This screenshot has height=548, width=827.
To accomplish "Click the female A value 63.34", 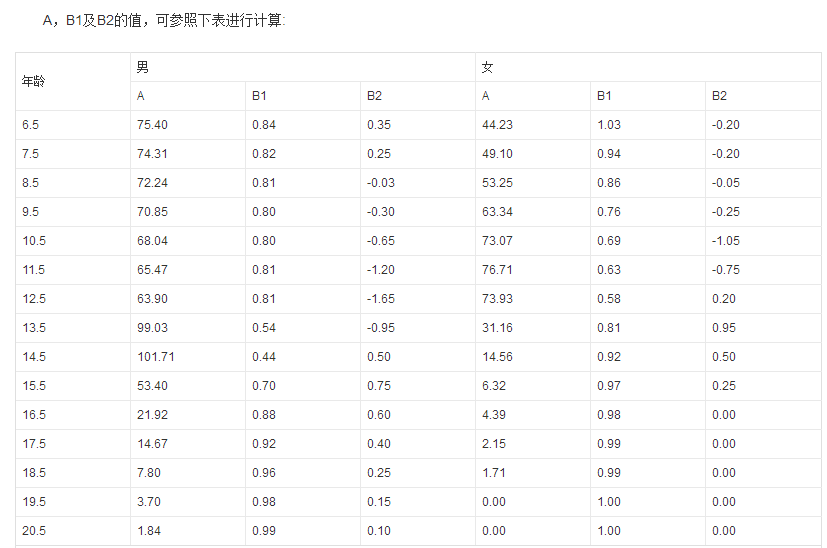I will [497, 212].
